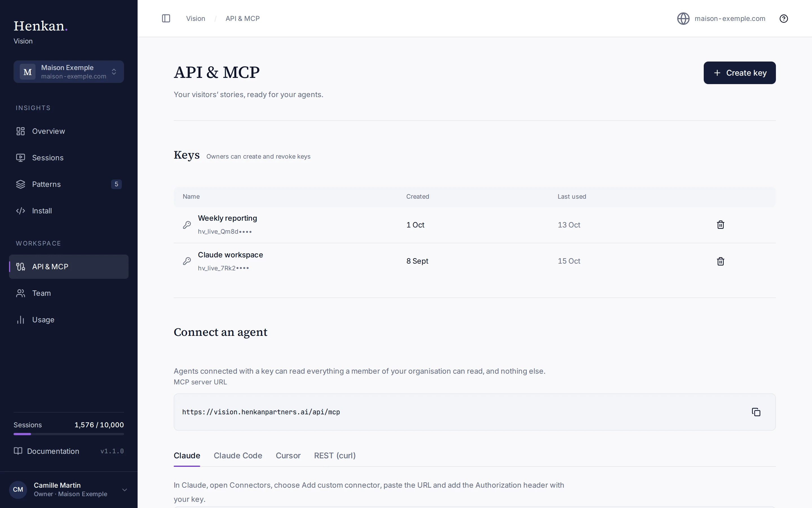
Task: Click the key icon for Claude workspace
Action: pos(187,261)
